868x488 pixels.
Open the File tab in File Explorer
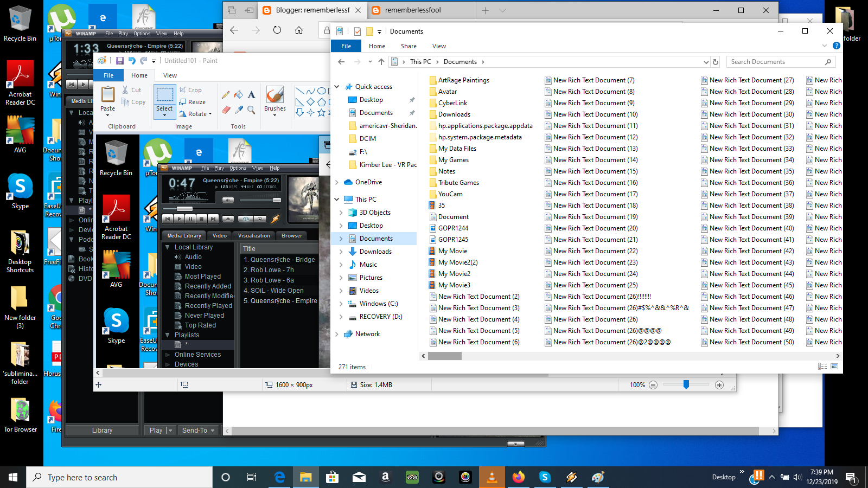click(346, 46)
